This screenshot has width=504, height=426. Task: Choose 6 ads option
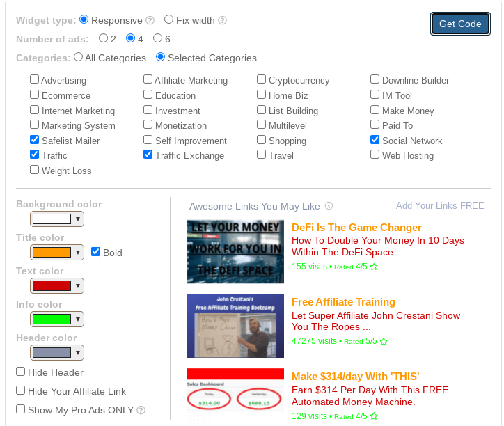157,38
